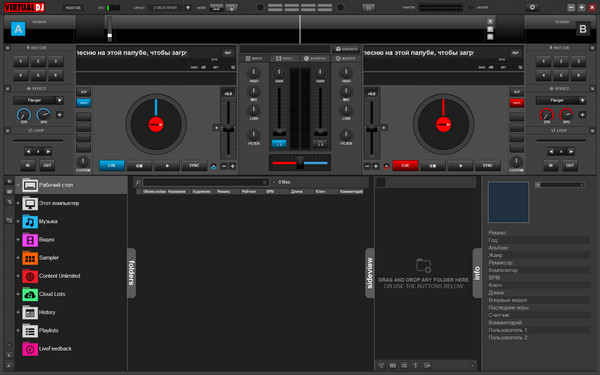
Task: Collapse left deck HOT CUE panel arrow
Action: pos(7,48)
